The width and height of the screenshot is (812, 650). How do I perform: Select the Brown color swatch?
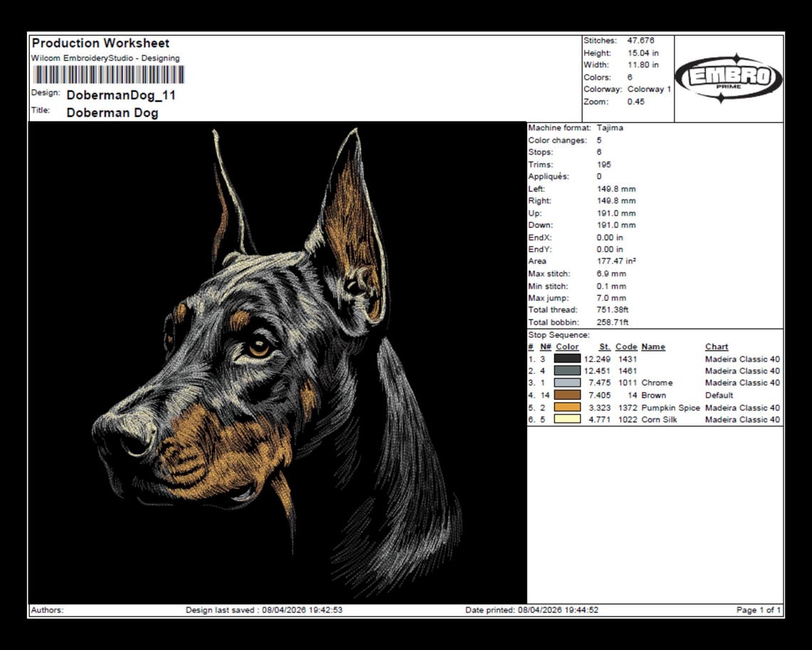click(x=567, y=395)
